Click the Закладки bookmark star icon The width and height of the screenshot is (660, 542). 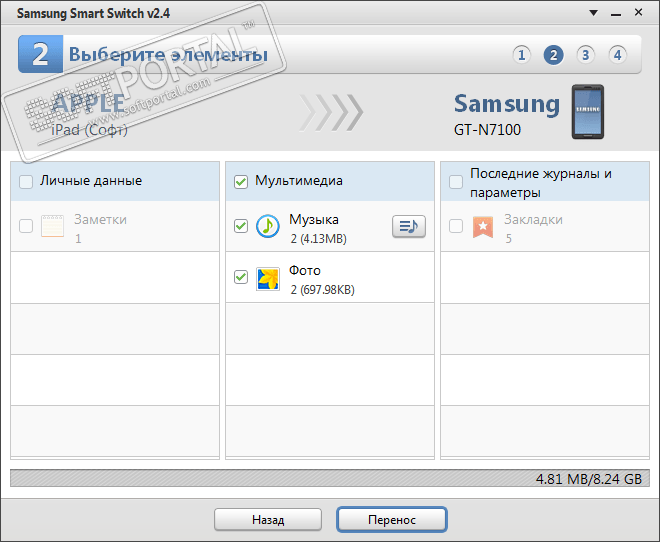[483, 227]
